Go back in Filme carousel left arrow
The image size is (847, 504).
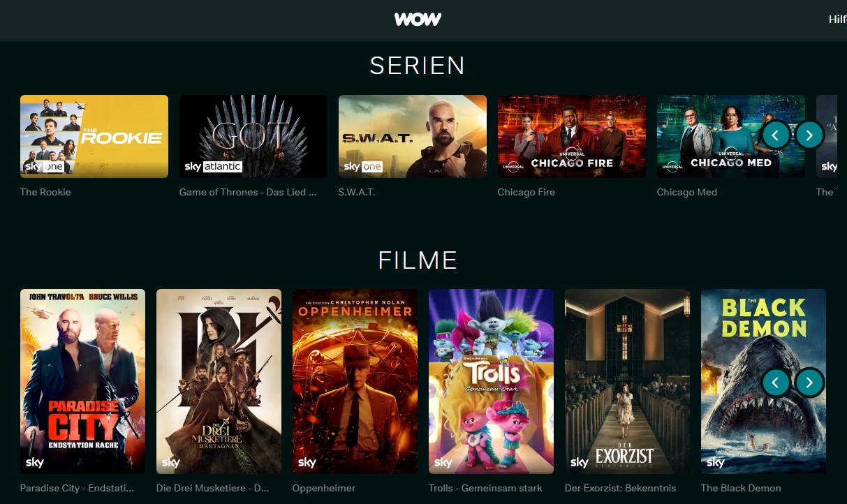(x=776, y=382)
